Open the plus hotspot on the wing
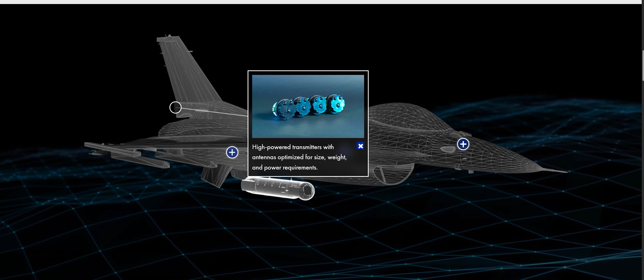644x280 pixels. point(232,152)
